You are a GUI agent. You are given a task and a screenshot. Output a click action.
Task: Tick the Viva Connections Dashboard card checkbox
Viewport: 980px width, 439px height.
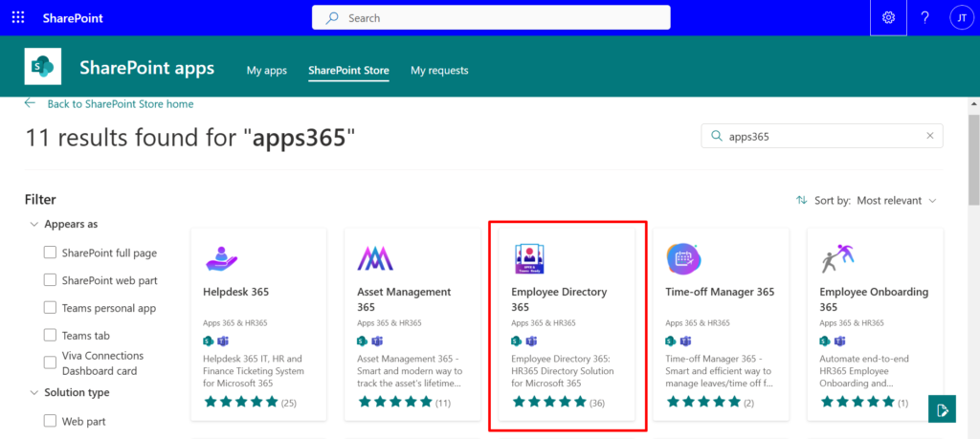pyautogui.click(x=51, y=363)
